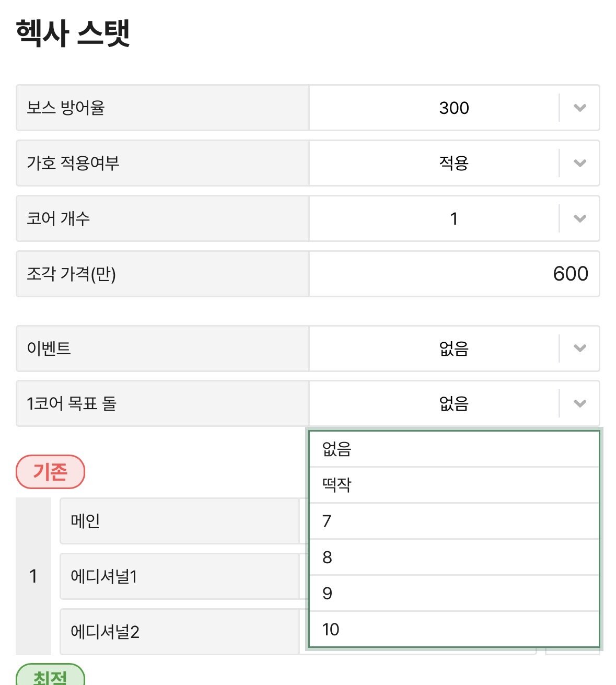616x685 pixels.
Task: Click the 300 value in boss defense field
Action: tap(455, 108)
